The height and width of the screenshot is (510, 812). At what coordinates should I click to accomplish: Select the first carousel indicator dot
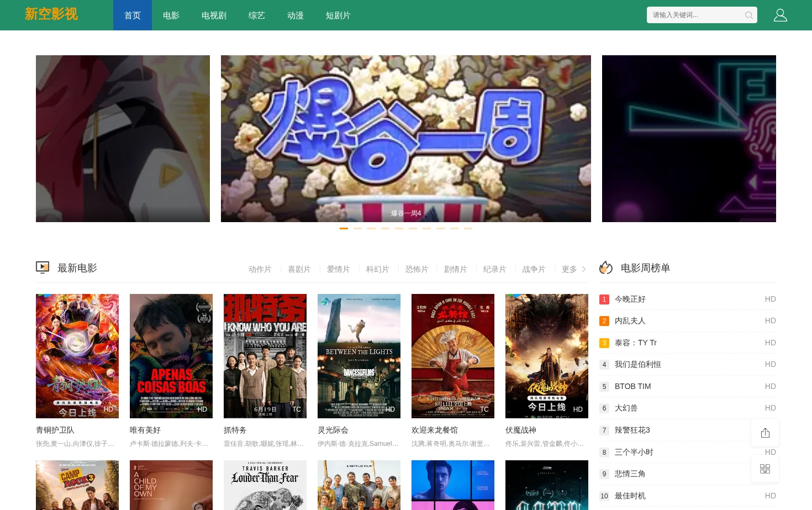pos(344,228)
